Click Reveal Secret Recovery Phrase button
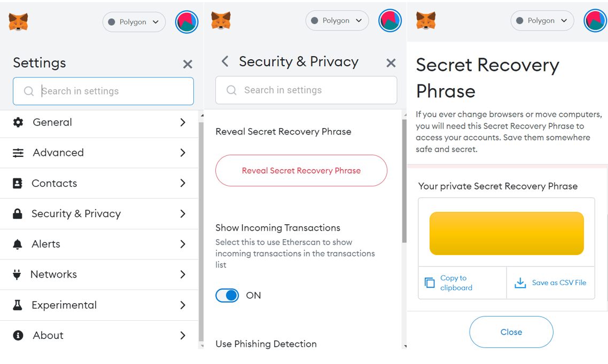This screenshot has height=364, width=608. pyautogui.click(x=301, y=171)
